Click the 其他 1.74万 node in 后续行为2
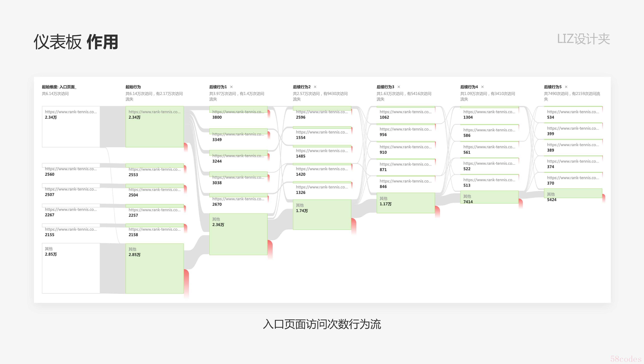Image resolution: width=644 pixels, height=364 pixels. pos(322,215)
